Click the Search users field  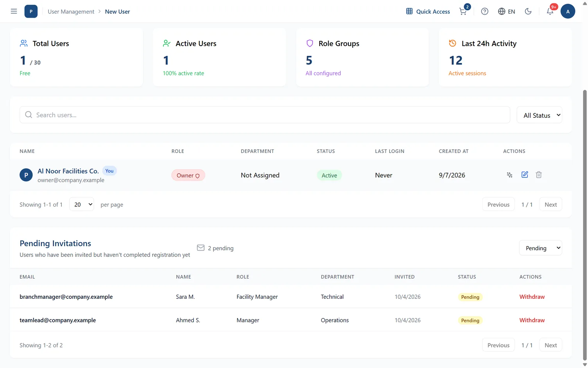[265, 115]
